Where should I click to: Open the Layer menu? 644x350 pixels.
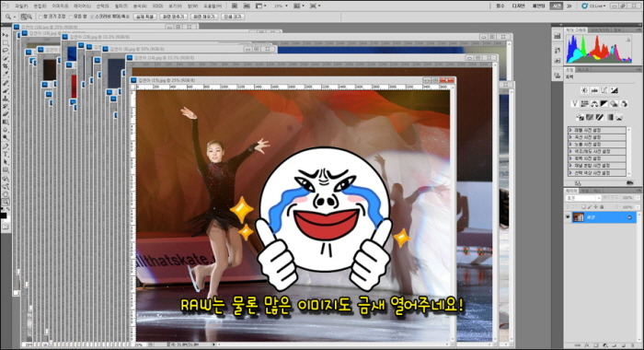pos(82,6)
